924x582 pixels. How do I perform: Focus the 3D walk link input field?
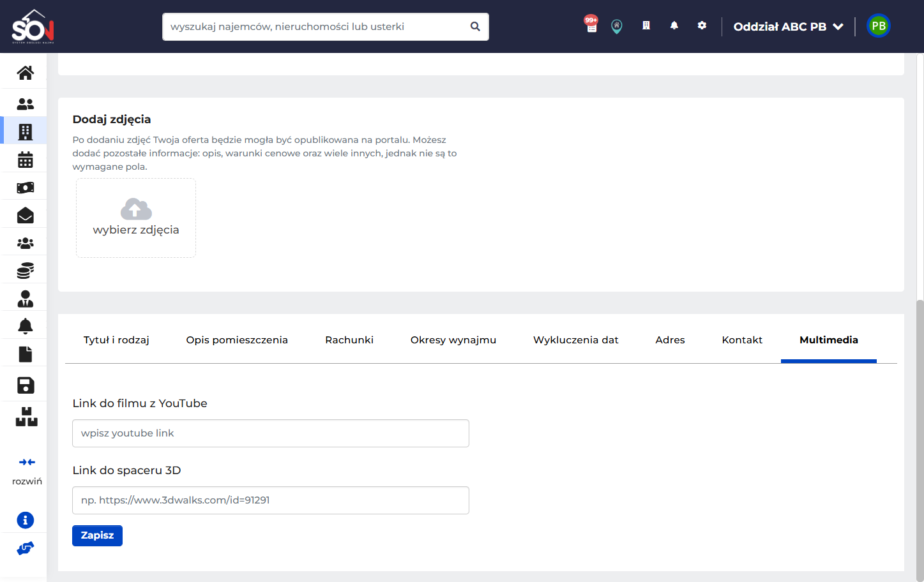pos(271,500)
